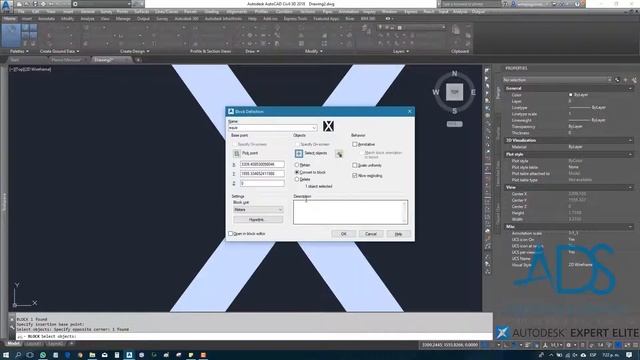Screen dimensions: 640x360
Task: Open File Explorer from the taskbar
Action: tap(92, 355)
